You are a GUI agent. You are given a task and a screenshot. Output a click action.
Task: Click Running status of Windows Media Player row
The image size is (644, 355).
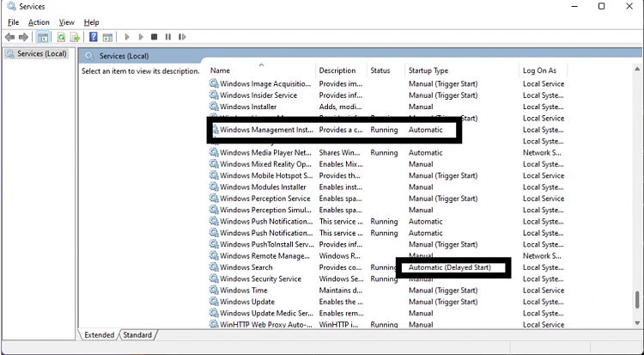click(384, 153)
